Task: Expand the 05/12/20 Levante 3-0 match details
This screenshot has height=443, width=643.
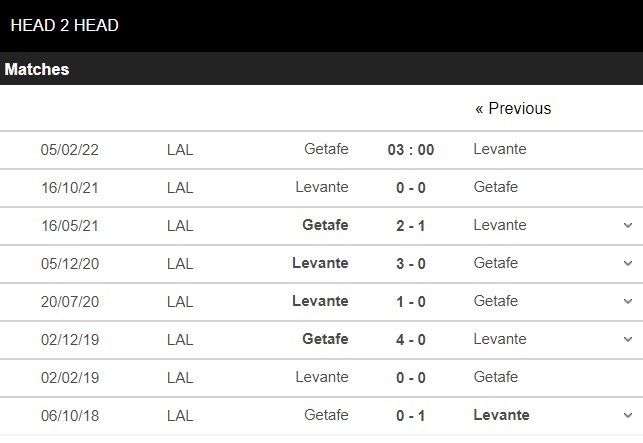Action: [628, 264]
